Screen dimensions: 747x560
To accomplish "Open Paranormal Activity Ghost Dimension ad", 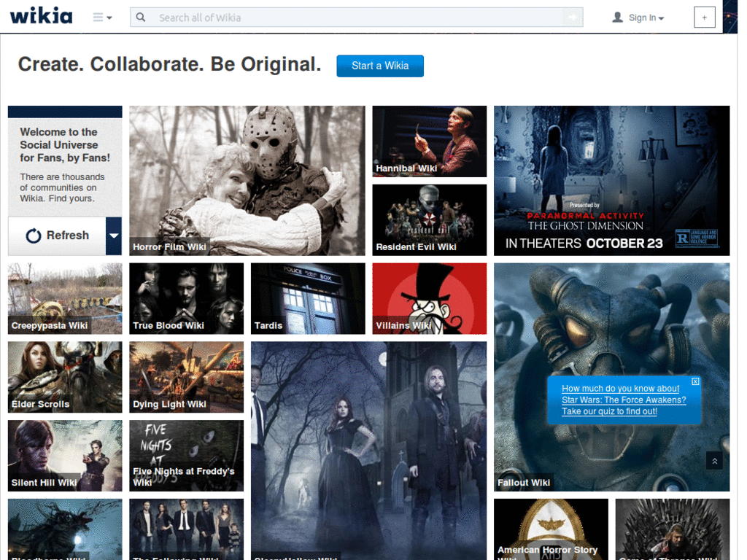I will click(x=612, y=181).
